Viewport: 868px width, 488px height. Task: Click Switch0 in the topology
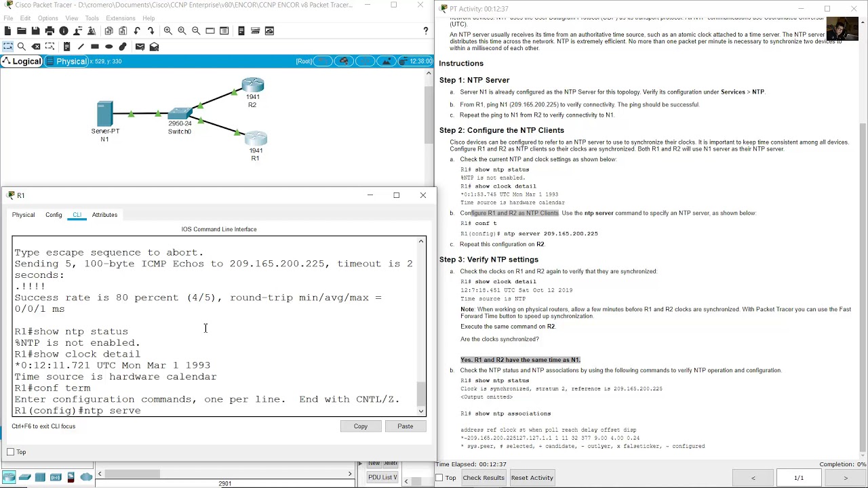click(x=180, y=113)
